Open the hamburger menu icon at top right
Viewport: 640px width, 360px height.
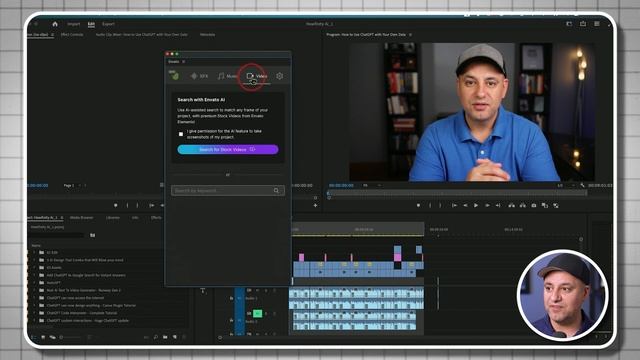597,24
